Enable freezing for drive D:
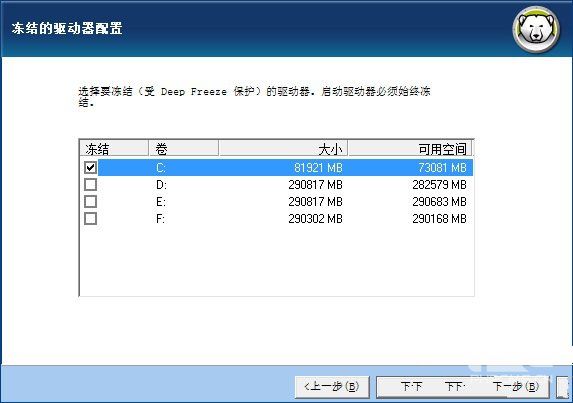Image resolution: width=573 pixels, height=403 pixels. 90,185
